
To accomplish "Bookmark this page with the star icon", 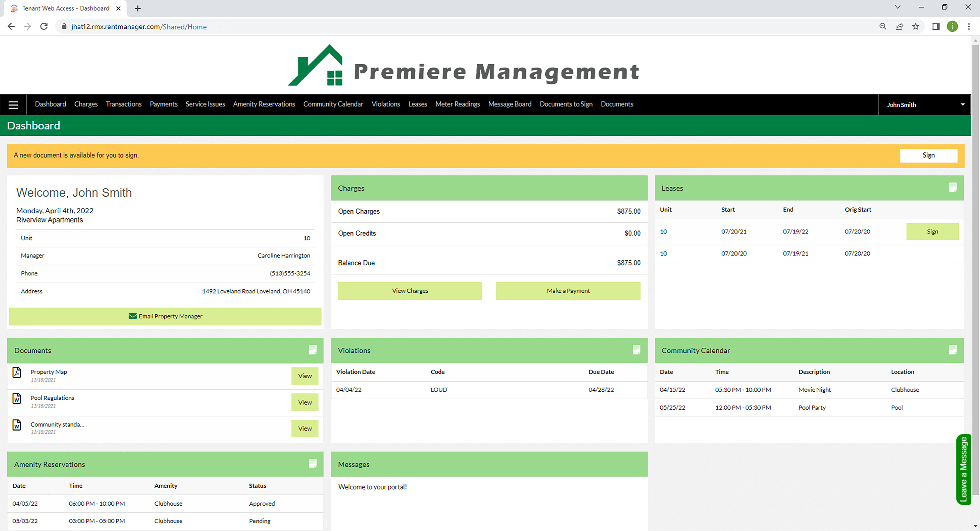I will (915, 27).
